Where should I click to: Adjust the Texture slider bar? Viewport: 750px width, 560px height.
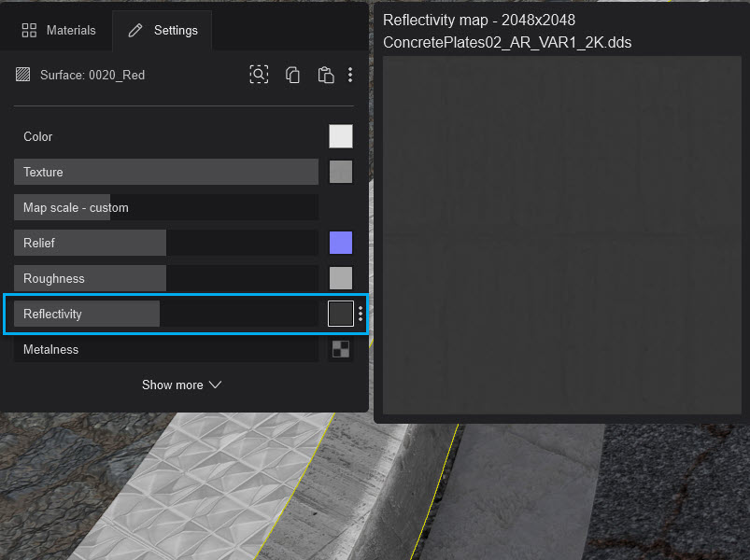click(x=166, y=172)
